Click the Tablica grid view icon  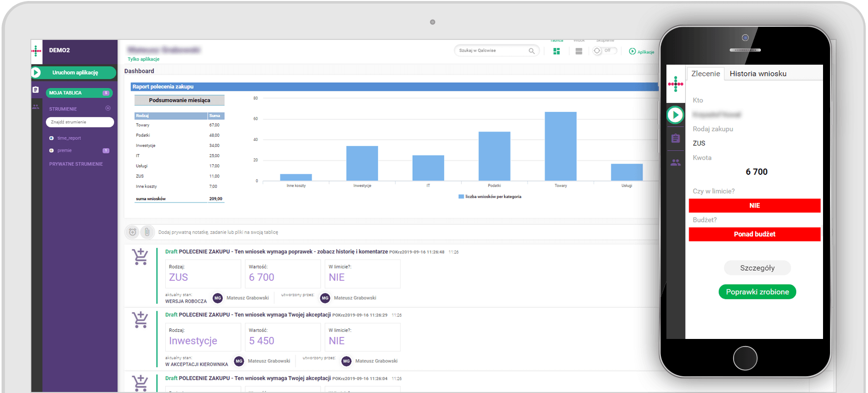click(x=556, y=51)
